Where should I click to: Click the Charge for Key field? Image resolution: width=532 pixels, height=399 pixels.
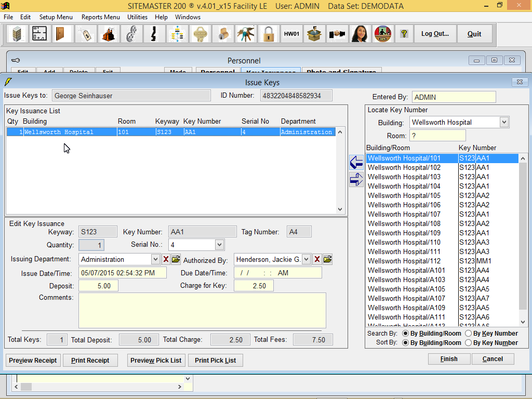(254, 286)
